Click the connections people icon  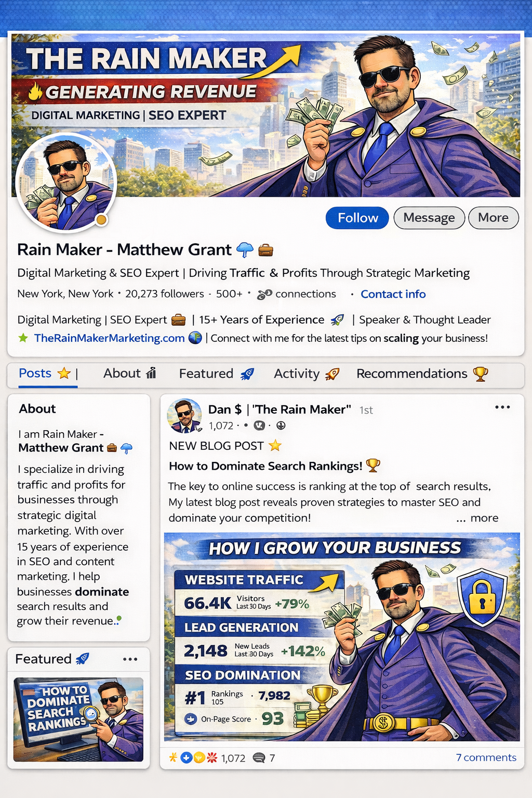click(264, 294)
